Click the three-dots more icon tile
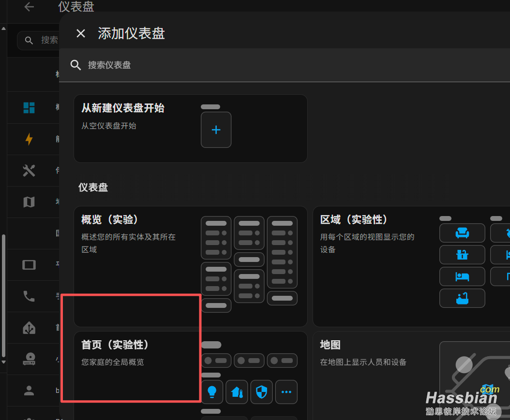This screenshot has height=420, width=510. pos(286,392)
